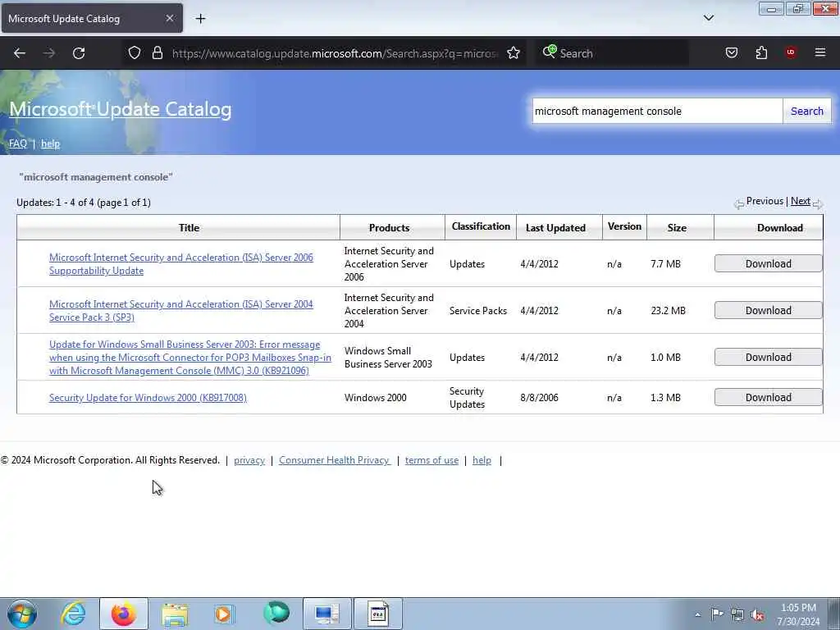The width and height of the screenshot is (840, 630).
Task: Open the Windows Start button
Action: [22, 614]
